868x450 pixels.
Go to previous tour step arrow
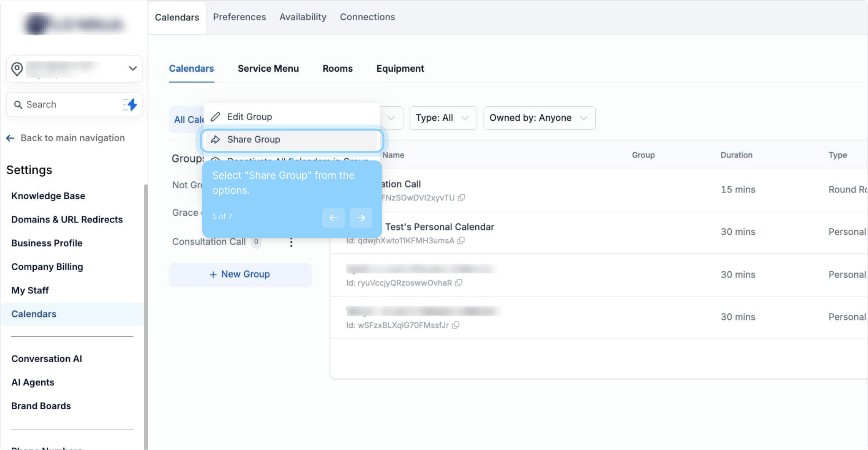tap(333, 217)
